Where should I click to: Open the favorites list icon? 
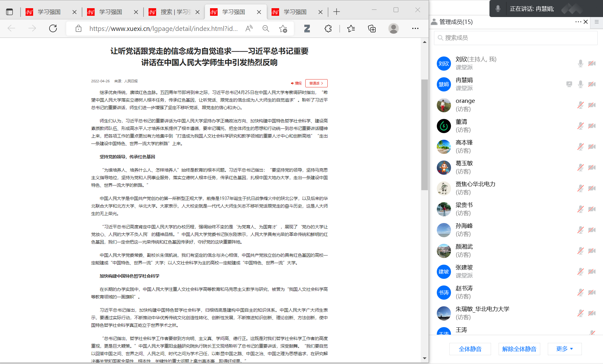[x=351, y=29]
